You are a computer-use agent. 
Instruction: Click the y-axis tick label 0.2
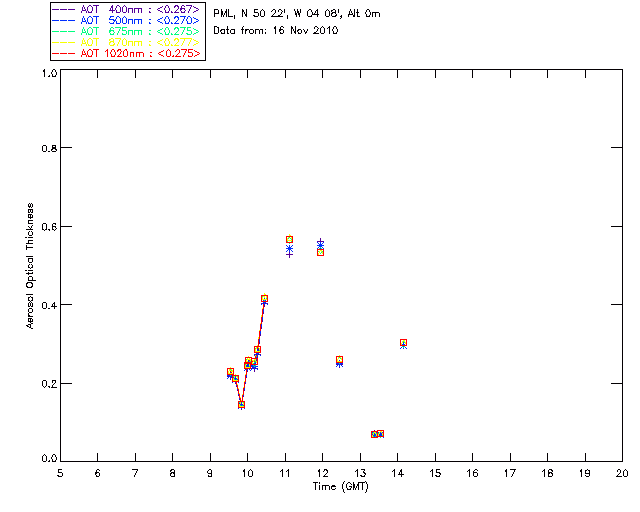click(49, 384)
